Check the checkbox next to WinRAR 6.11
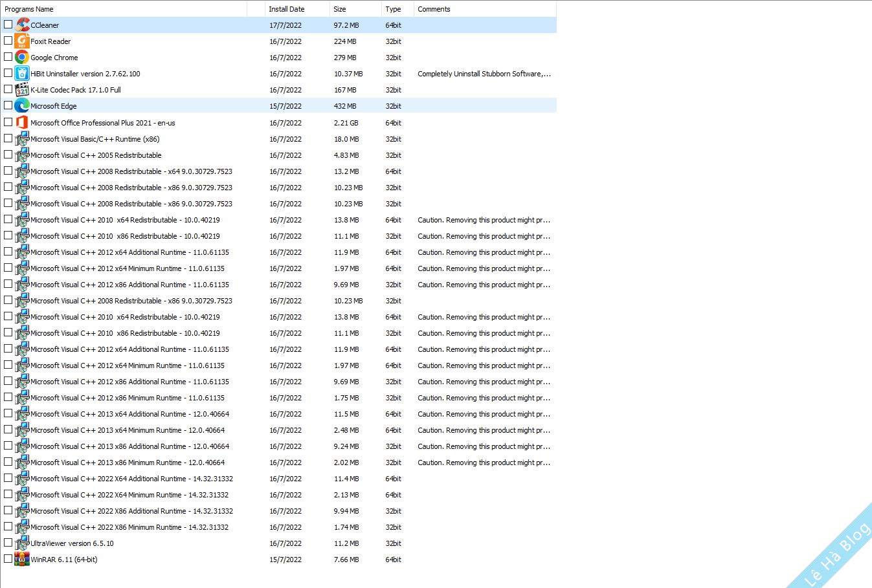This screenshot has width=872, height=588. point(8,559)
